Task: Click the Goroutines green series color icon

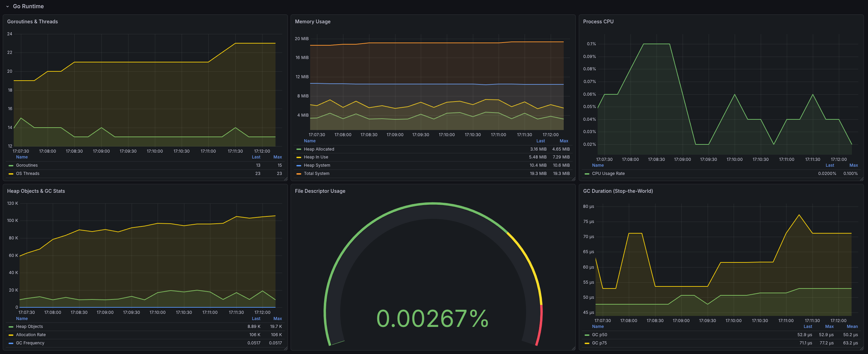Action: tap(11, 165)
